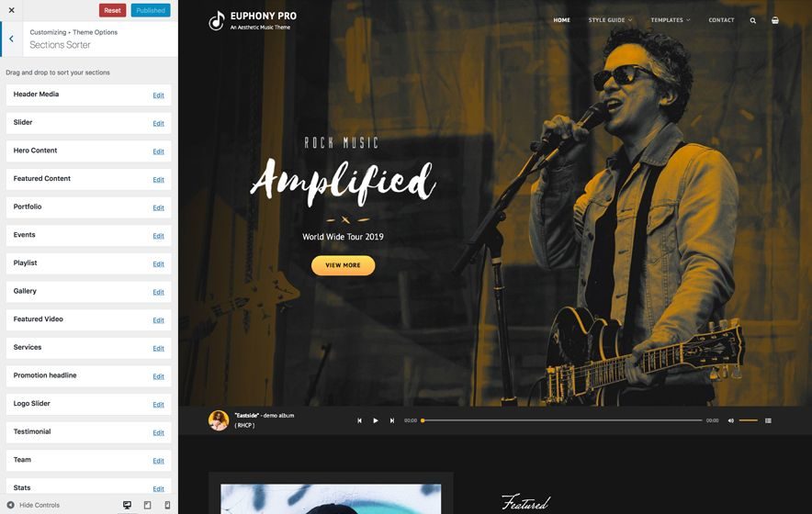This screenshot has width=812, height=514.
Task: Close the Customizer with the X icon
Action: point(11,10)
